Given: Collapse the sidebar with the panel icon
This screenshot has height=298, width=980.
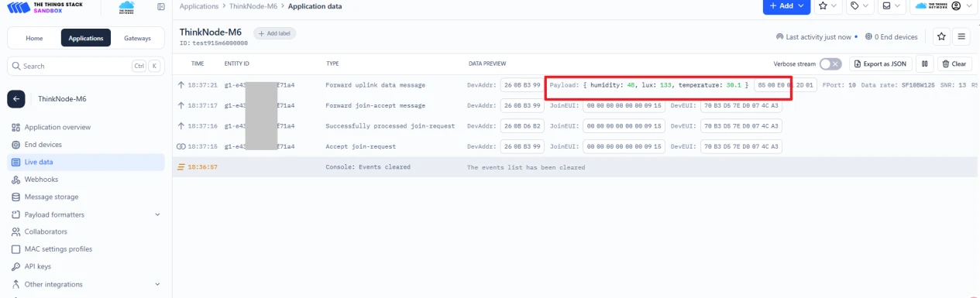Looking at the screenshot, I should coord(160,7).
